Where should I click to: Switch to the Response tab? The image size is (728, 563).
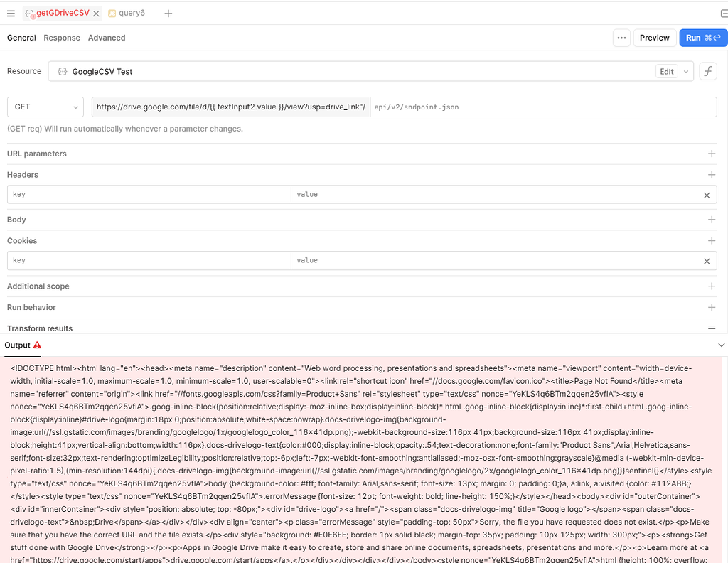tap(62, 37)
